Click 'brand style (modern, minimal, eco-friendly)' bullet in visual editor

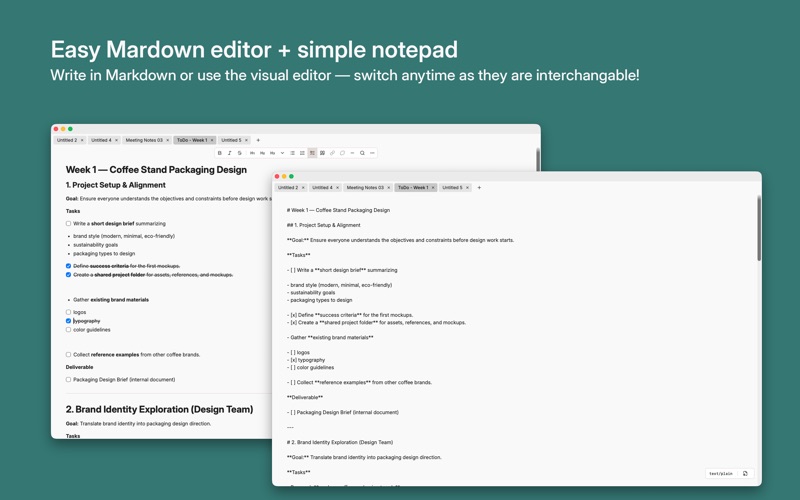[x=124, y=236]
